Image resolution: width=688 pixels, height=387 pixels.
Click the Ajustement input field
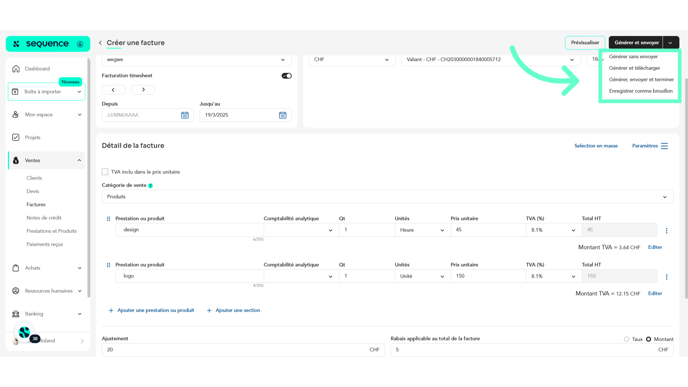pyautogui.click(x=243, y=350)
